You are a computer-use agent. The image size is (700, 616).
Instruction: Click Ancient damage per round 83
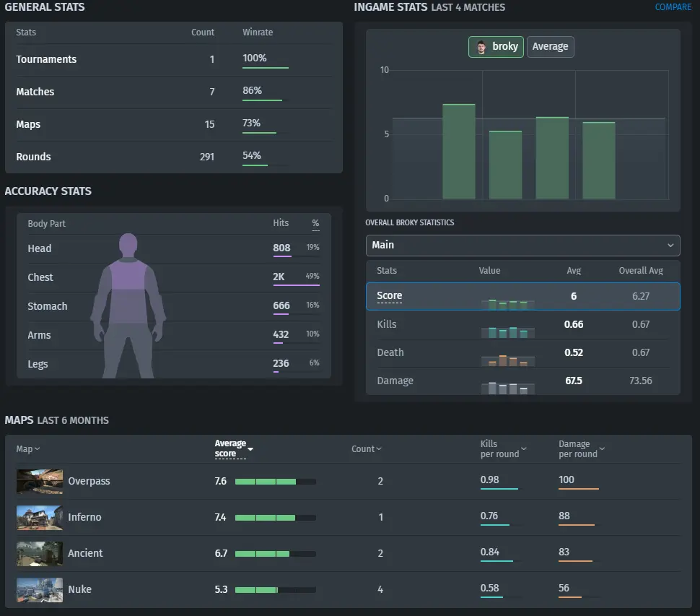[x=564, y=552]
